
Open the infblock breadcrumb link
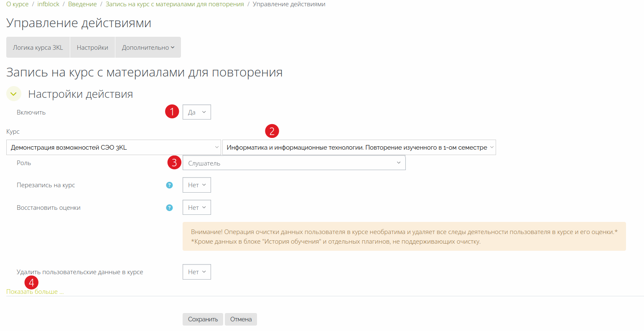(x=48, y=4)
